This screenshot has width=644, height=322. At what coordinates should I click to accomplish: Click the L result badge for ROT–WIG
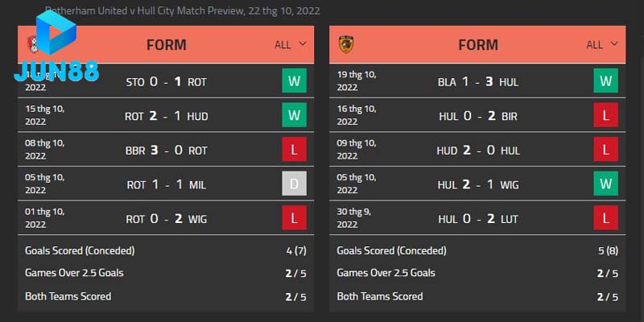294,219
